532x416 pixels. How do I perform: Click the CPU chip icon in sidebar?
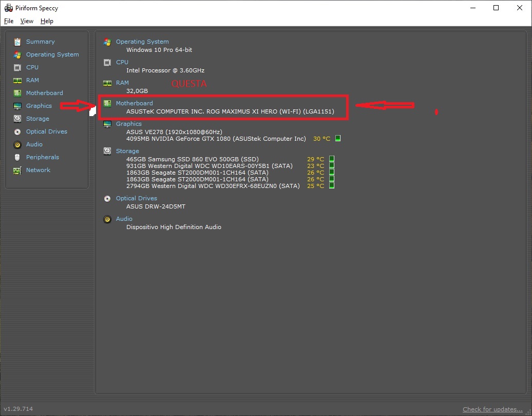pos(17,67)
